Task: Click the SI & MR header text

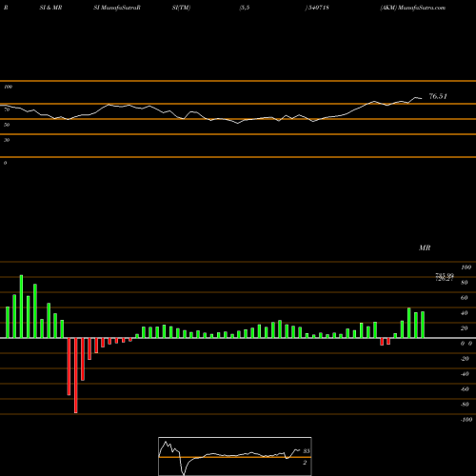Action: tap(50, 8)
